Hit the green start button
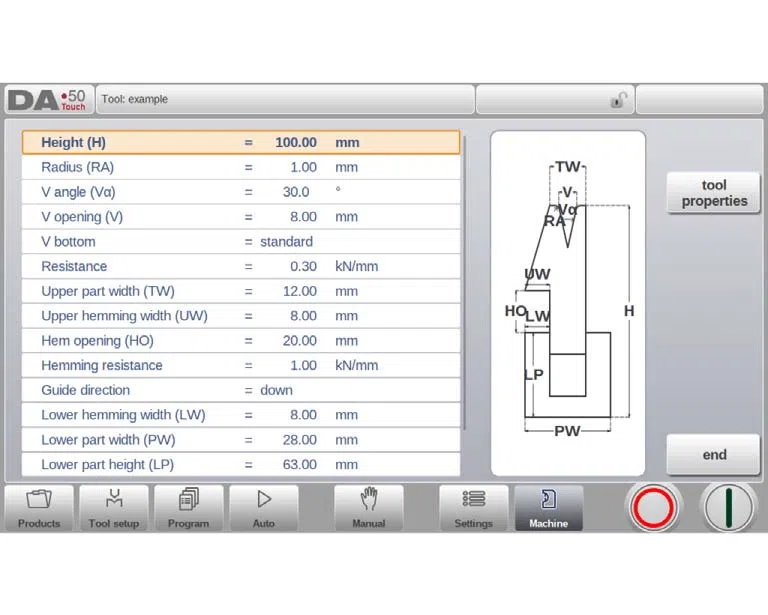 728,508
